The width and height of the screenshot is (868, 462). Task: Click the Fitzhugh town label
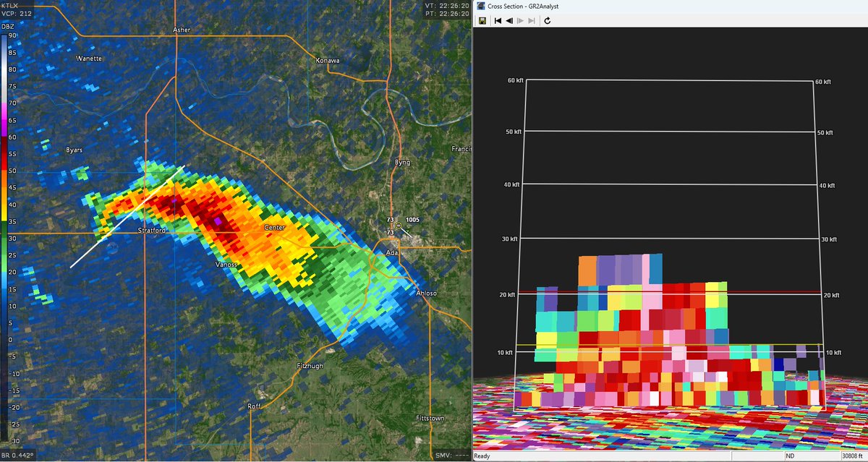tap(310, 367)
